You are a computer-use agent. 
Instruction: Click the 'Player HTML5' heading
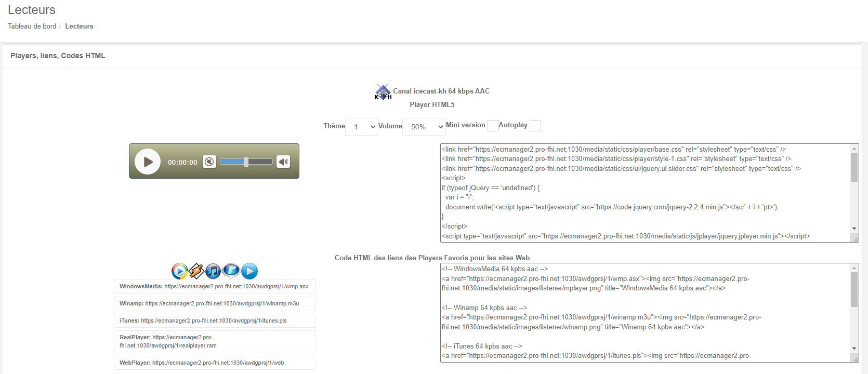point(432,104)
